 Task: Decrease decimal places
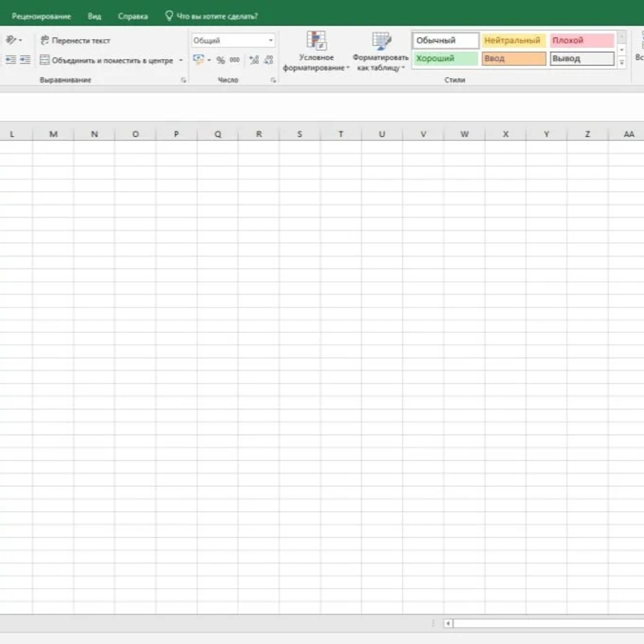[268, 60]
